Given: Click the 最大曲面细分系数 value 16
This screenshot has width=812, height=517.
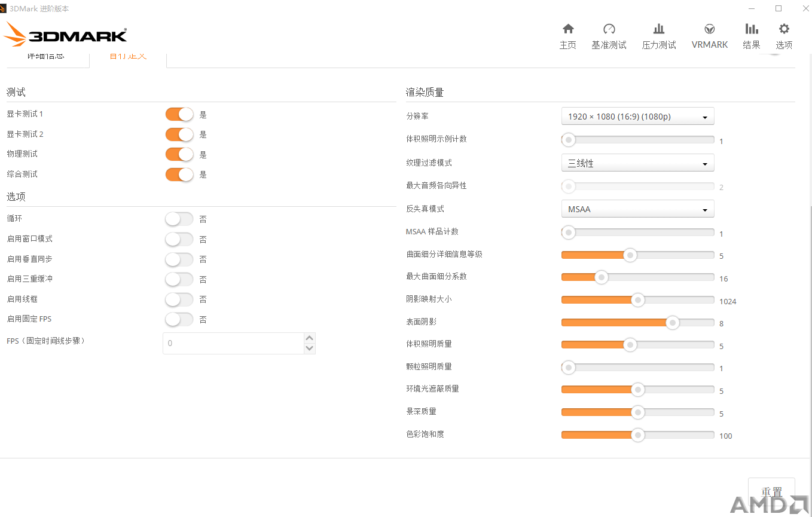Looking at the screenshot, I should coord(724,279).
